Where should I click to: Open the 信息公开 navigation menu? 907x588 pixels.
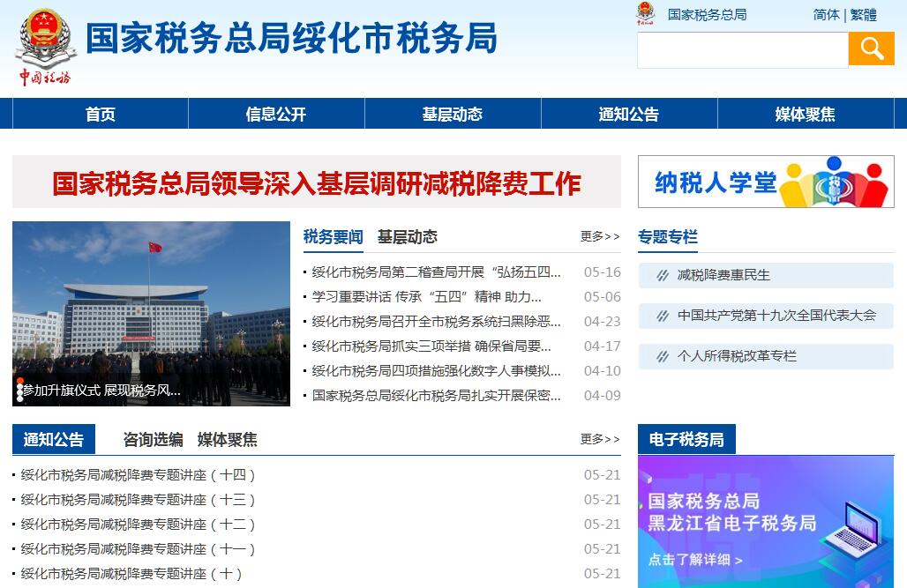pyautogui.click(x=276, y=114)
